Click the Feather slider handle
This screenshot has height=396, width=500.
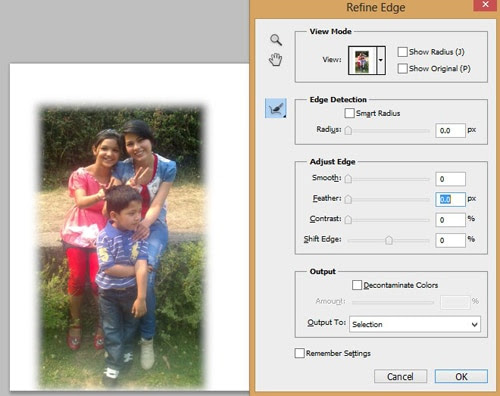point(348,199)
